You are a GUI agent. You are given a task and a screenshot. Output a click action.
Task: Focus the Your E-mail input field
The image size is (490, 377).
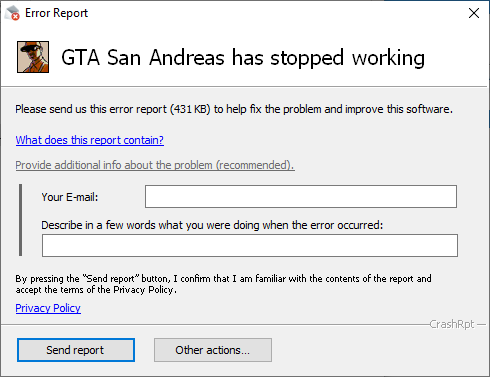pos(301,197)
